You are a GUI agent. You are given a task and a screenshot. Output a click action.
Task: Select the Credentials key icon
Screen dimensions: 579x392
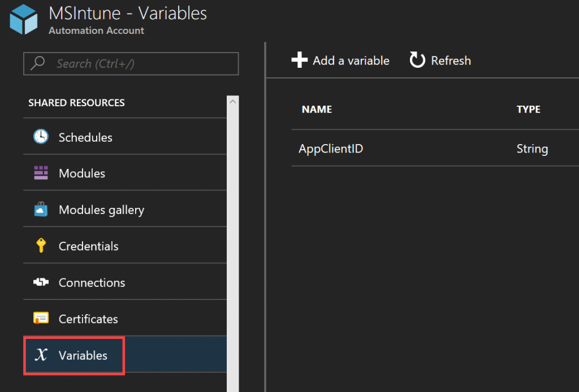click(40, 246)
